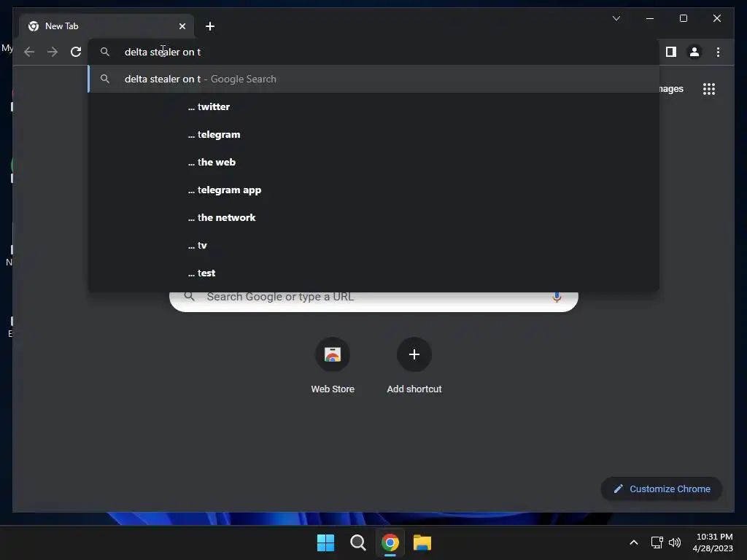The height and width of the screenshot is (560, 747).
Task: Open the clock showing 10:31 PM
Action: pyautogui.click(x=713, y=542)
